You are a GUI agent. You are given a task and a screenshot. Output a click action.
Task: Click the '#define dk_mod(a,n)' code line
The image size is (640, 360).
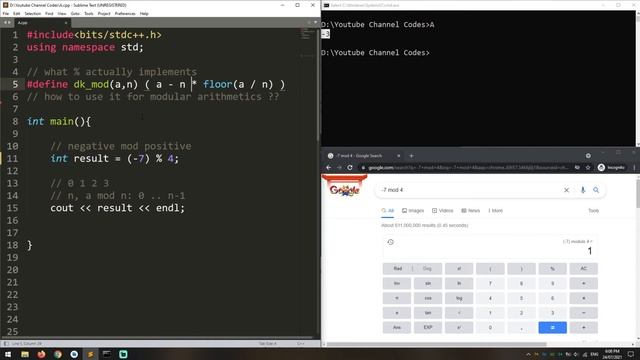pyautogui.click(x=156, y=84)
